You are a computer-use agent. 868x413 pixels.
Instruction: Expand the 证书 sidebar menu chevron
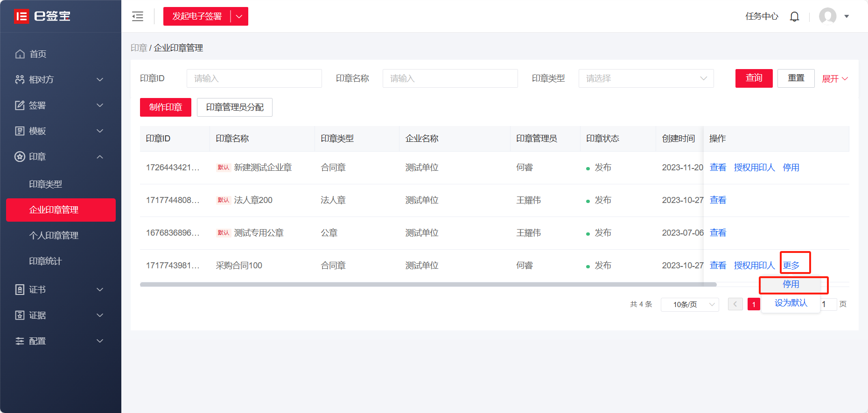100,290
